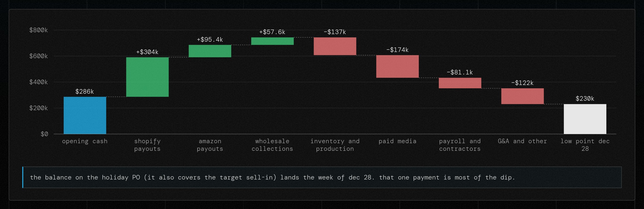The image size is (644, 209).
Task: Select the 'shopify payouts' axis label
Action: point(147,145)
